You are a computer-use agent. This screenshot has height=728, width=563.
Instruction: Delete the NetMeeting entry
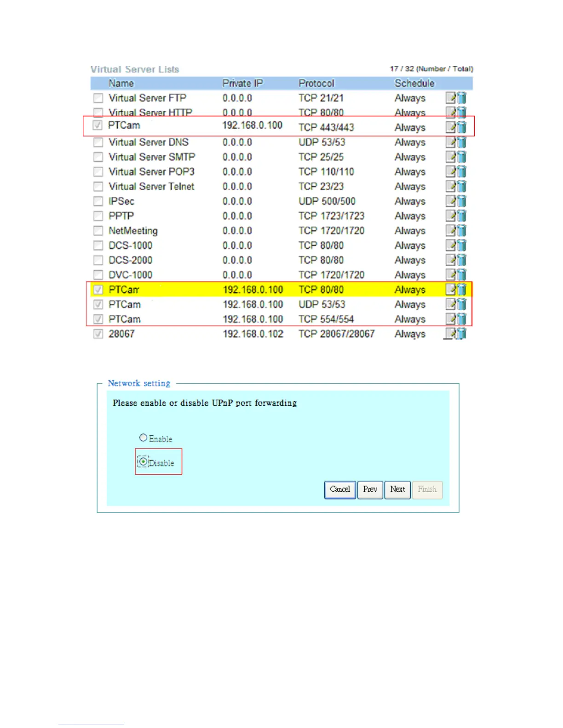click(x=461, y=230)
